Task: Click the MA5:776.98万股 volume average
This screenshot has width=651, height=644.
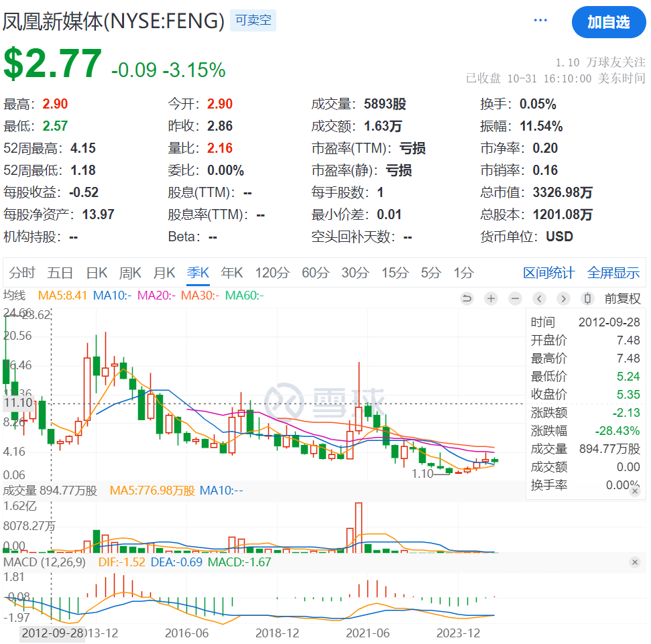Action: pos(152,491)
